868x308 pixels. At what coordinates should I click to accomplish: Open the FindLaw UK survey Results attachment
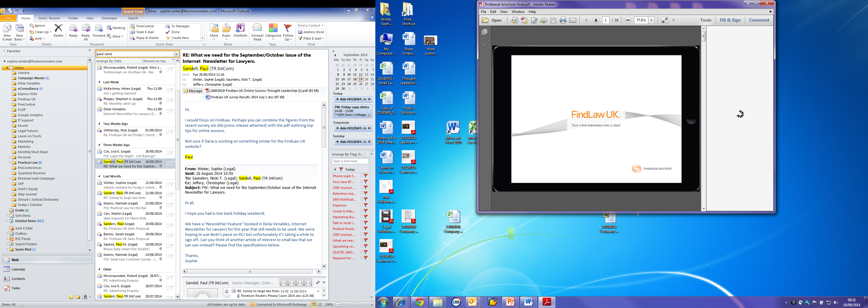[247, 97]
